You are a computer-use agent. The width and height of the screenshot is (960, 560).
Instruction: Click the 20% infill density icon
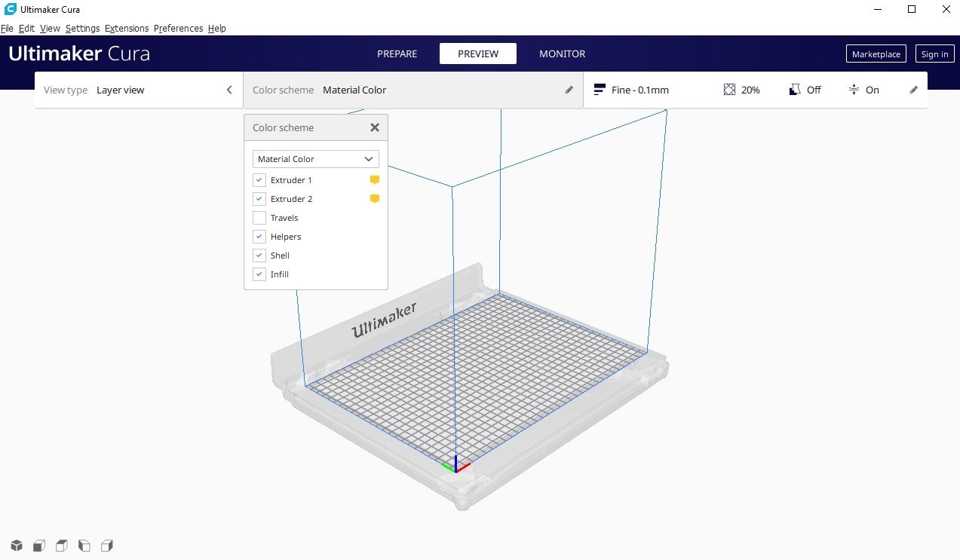[x=729, y=90]
